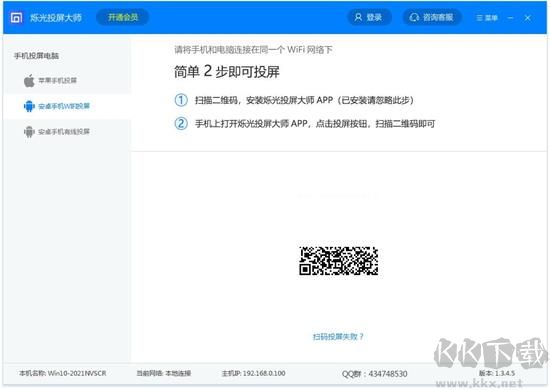Select 安卓手机有线投屏 in the sidebar
This screenshot has height=390, width=550.
67,132
